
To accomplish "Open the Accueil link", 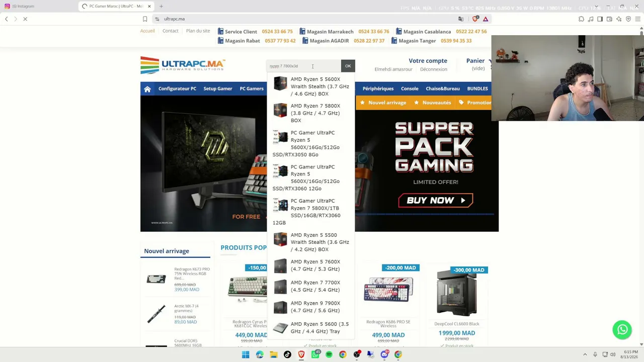I will coord(147,31).
